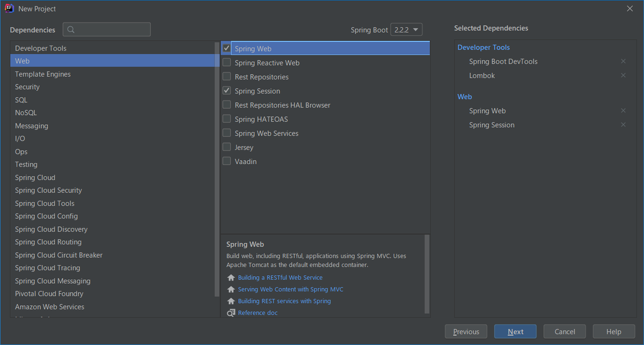Select Amazon Web Services category

(112, 307)
